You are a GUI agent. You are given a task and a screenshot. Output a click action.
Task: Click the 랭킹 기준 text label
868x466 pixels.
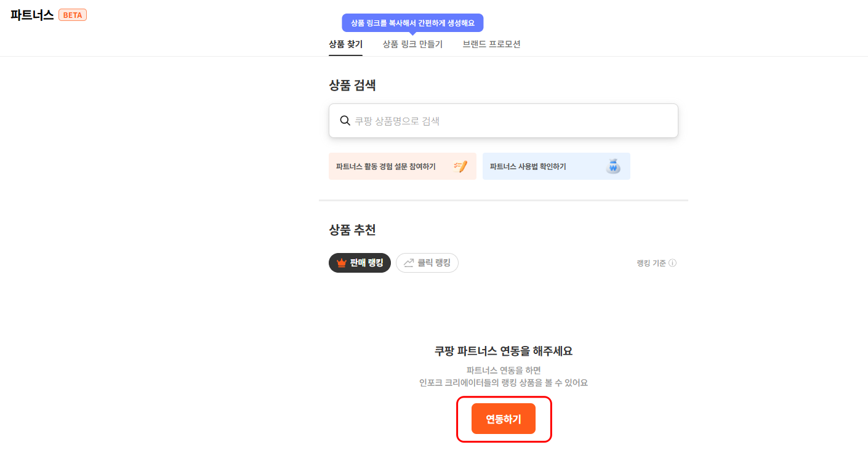651,263
